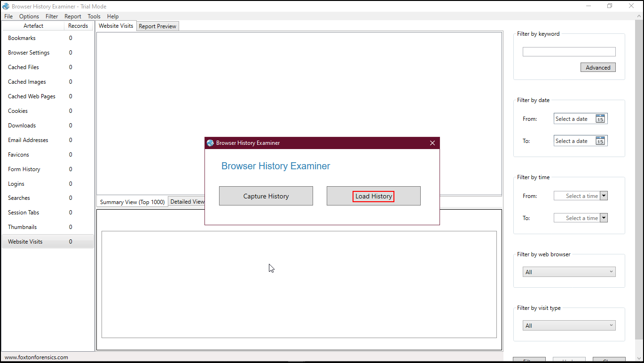Click the Capture History button
The height and width of the screenshot is (363, 644).
(266, 196)
